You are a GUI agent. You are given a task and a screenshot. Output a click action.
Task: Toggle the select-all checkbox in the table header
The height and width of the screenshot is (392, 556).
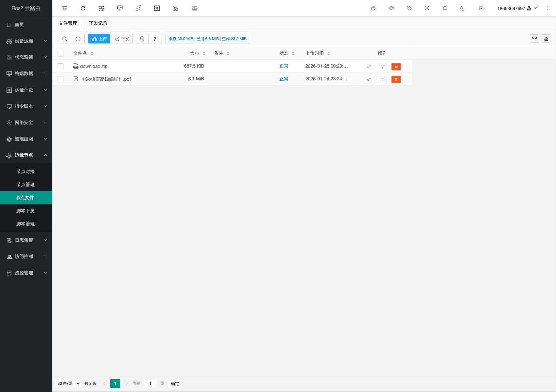(61, 54)
